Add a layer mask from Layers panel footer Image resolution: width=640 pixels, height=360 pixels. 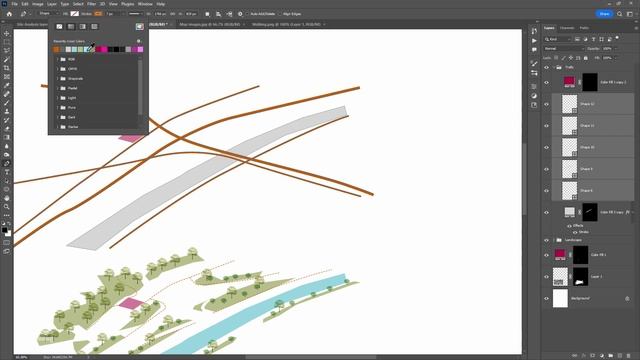[x=593, y=356]
